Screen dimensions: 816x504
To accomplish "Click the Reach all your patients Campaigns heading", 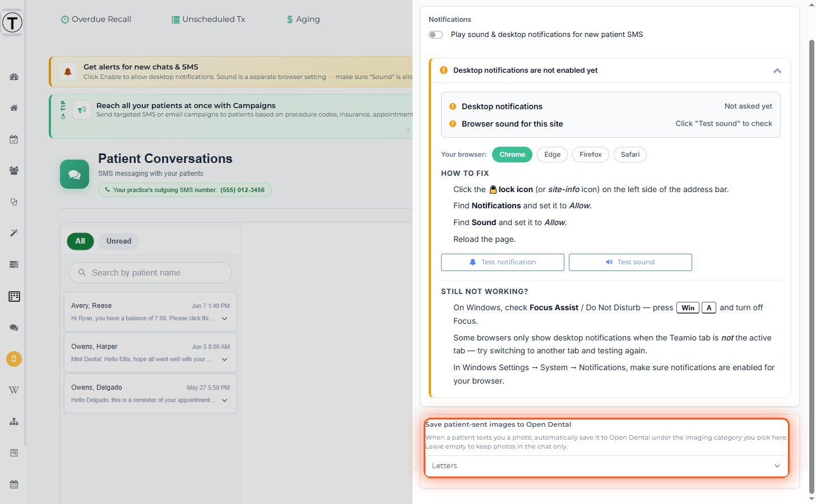I will (186, 105).
